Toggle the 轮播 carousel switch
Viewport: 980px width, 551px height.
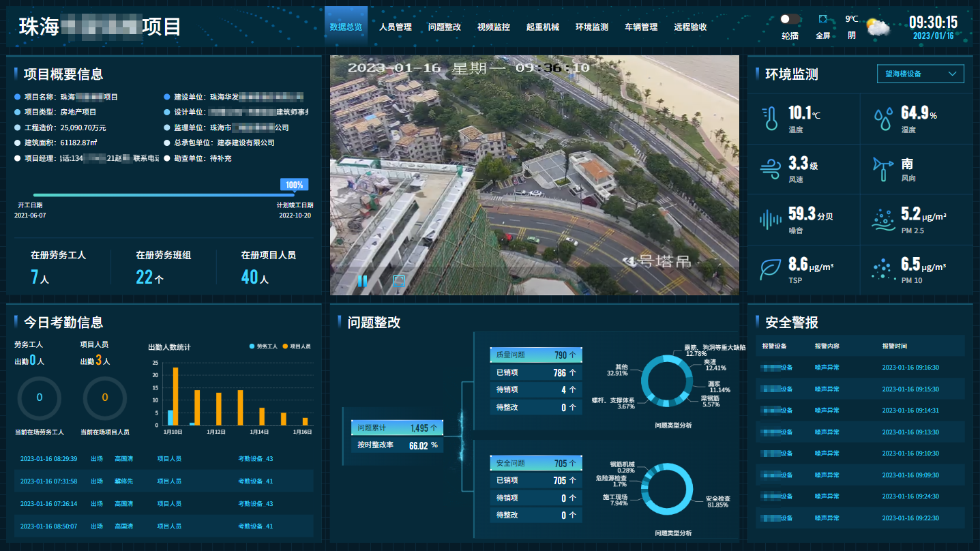click(790, 19)
